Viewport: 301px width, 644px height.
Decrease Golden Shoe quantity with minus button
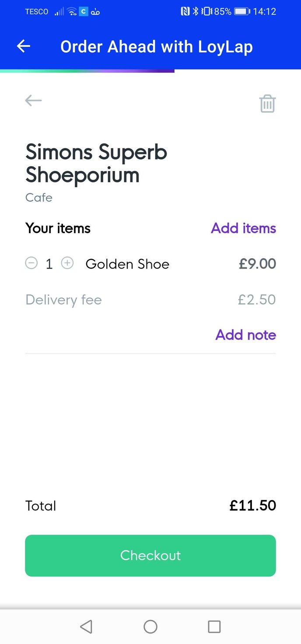[x=31, y=263]
